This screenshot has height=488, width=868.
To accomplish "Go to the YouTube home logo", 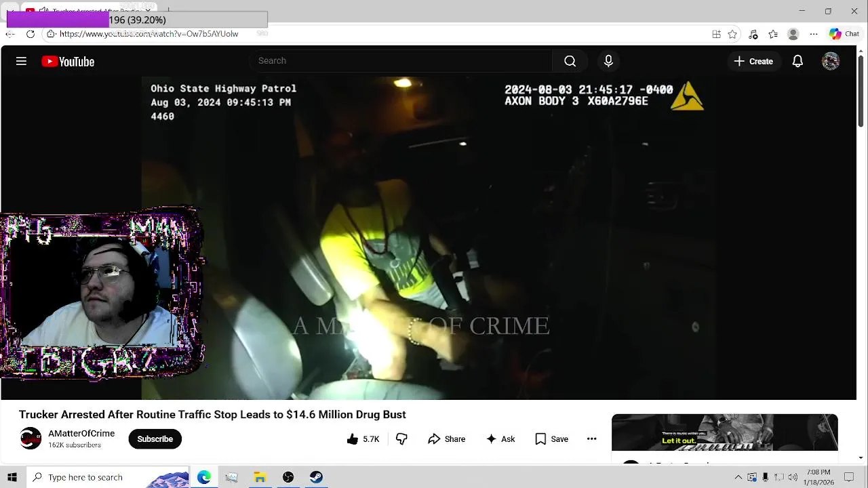I will click(x=68, y=62).
